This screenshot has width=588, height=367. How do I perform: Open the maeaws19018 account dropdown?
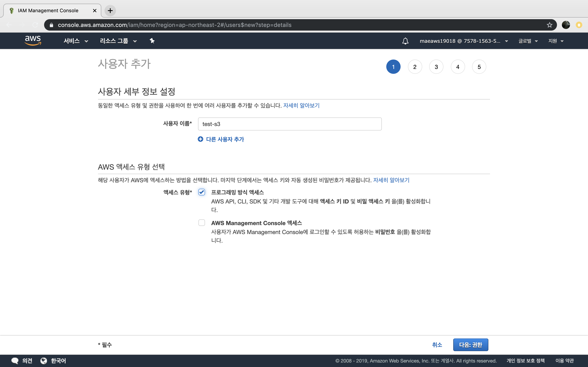click(463, 41)
